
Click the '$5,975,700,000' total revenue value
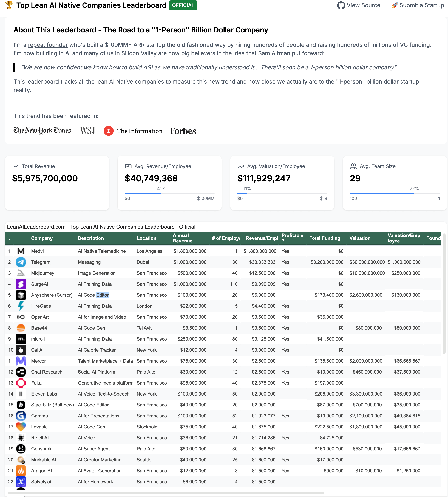45,178
